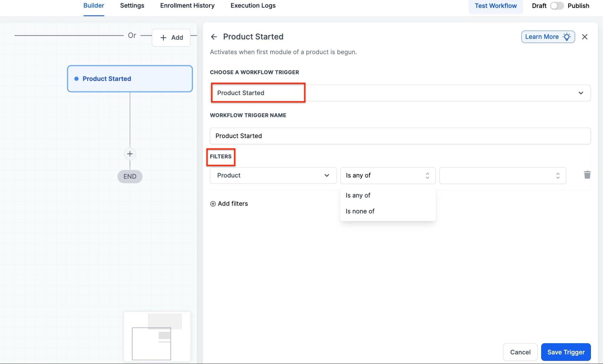
Task: Open the empty filter value selector
Action: point(502,176)
